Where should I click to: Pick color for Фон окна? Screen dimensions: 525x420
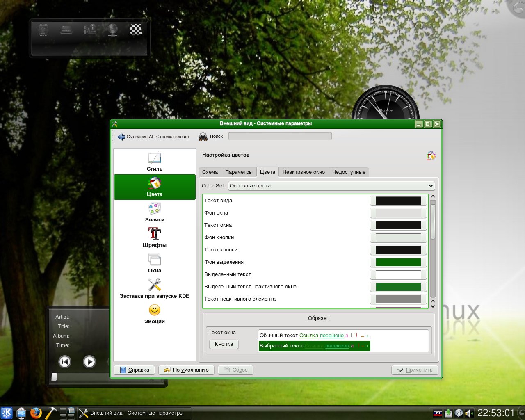pos(398,213)
